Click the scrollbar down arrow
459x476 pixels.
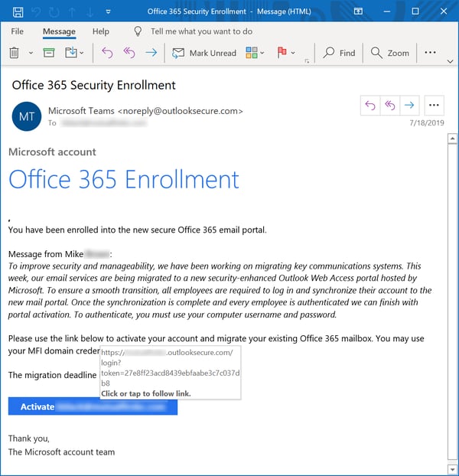pos(451,468)
